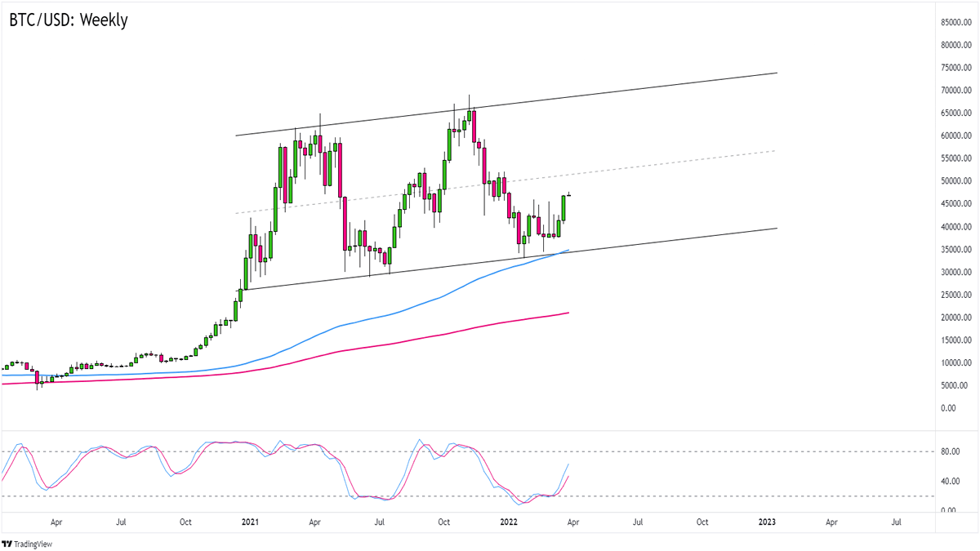This screenshot has height=551, width=980.
Task: Click the 55000.00 price axis label
Action: tap(955, 158)
